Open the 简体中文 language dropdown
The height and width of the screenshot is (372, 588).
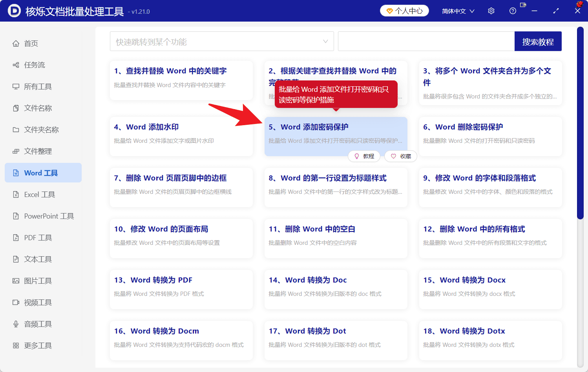(458, 11)
